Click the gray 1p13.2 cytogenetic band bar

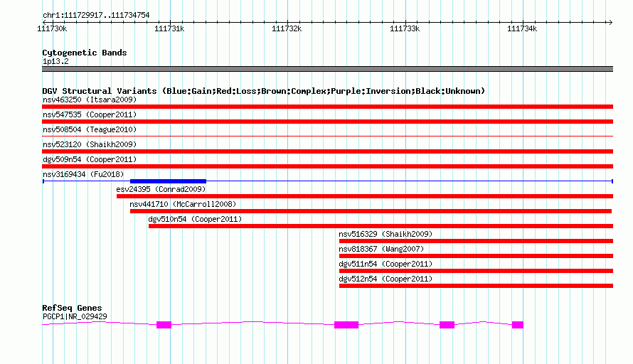coord(327,69)
